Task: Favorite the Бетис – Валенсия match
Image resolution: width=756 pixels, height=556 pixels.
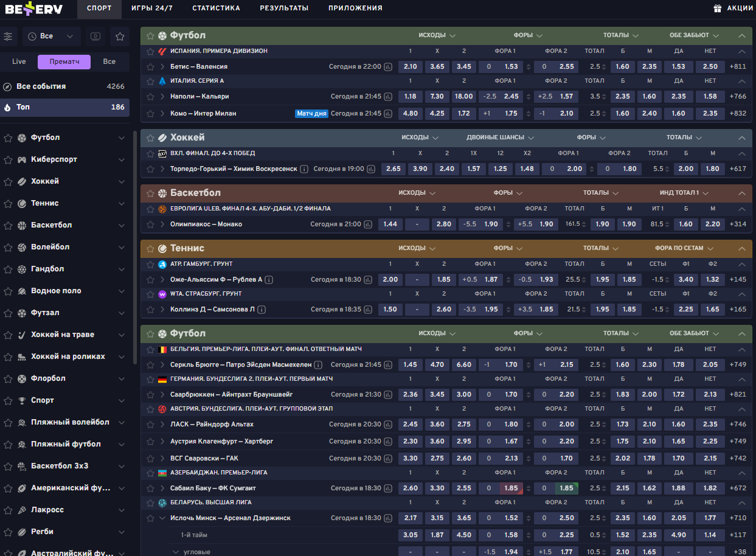Action: coord(150,67)
